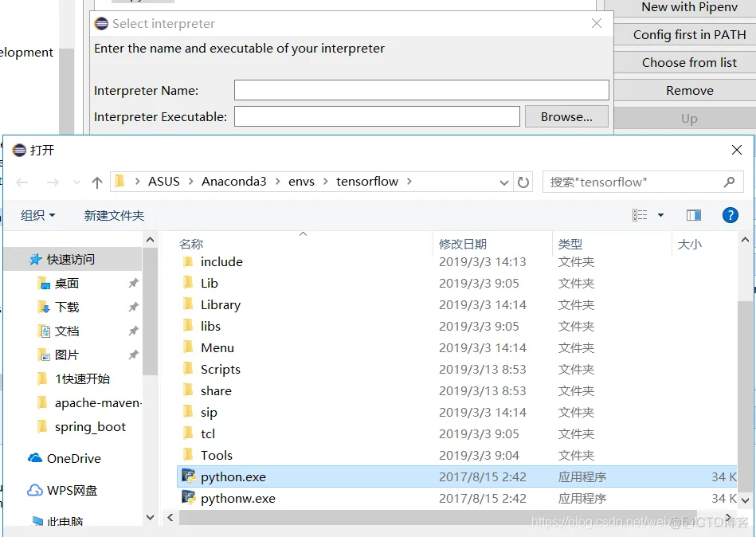Viewport: 756px width, 537px height.
Task: Select pythonw.exe file
Action: (237, 499)
